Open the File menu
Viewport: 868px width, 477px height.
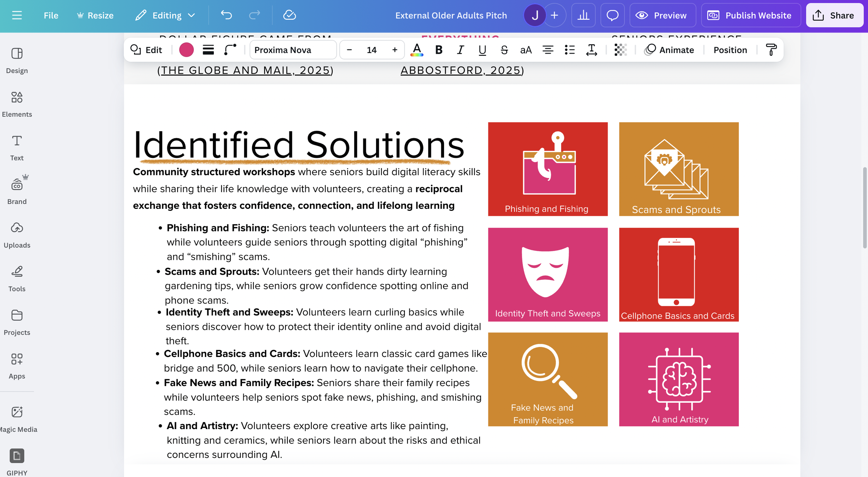[51, 15]
